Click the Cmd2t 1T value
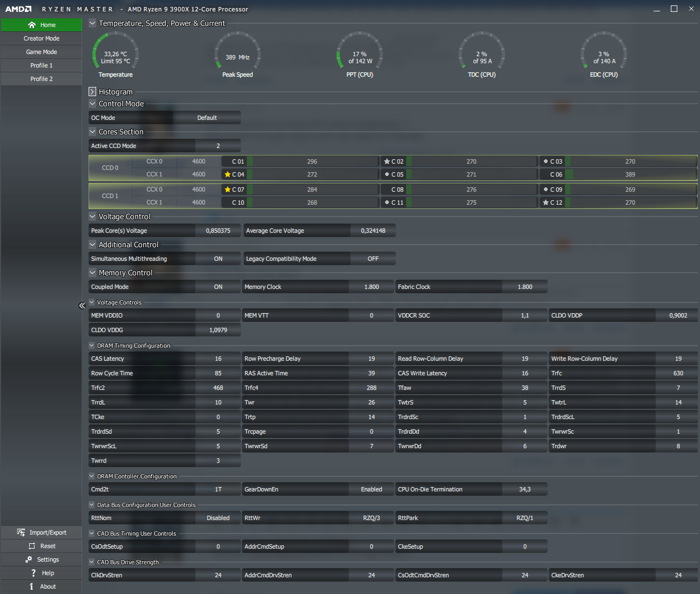 pos(218,489)
